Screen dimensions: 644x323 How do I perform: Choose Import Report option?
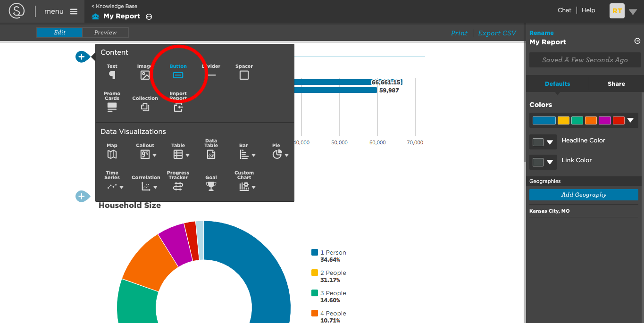pos(178,101)
